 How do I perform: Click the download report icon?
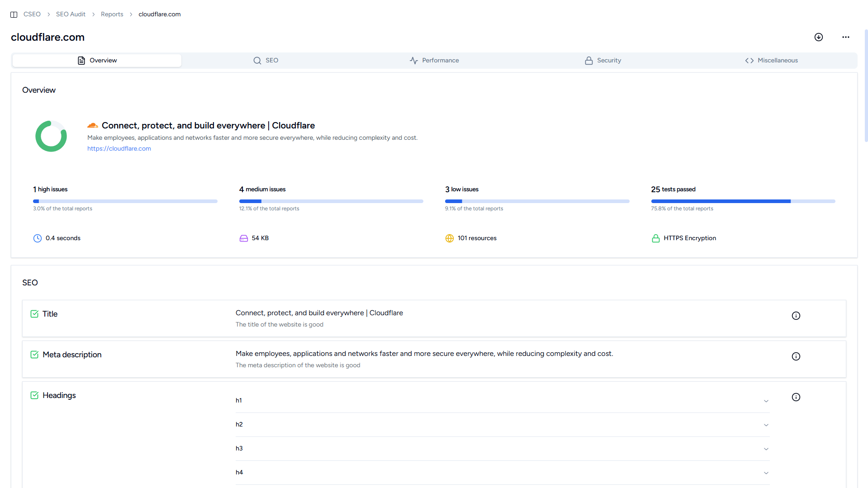(818, 37)
